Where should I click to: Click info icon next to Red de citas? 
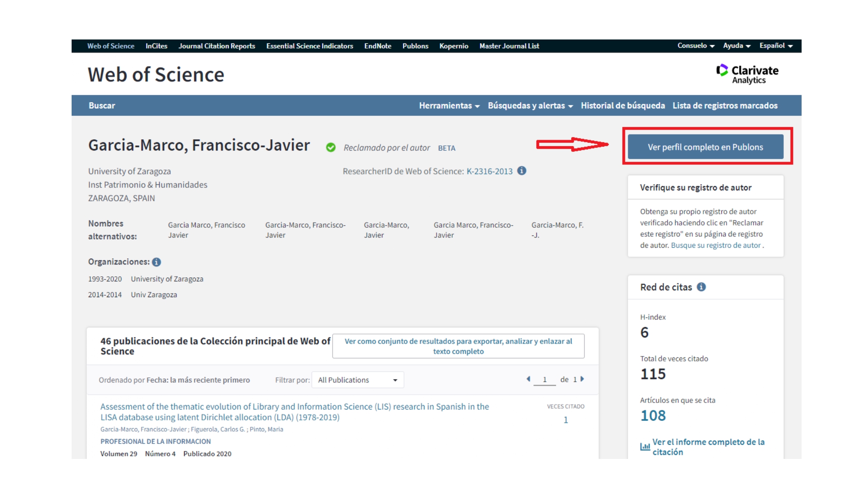(701, 287)
